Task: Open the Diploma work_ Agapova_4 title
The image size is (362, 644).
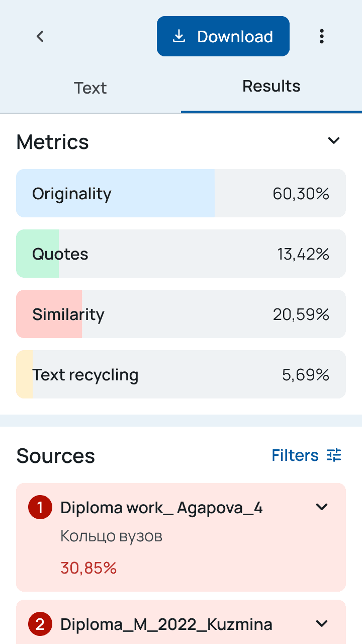Action: click(161, 508)
